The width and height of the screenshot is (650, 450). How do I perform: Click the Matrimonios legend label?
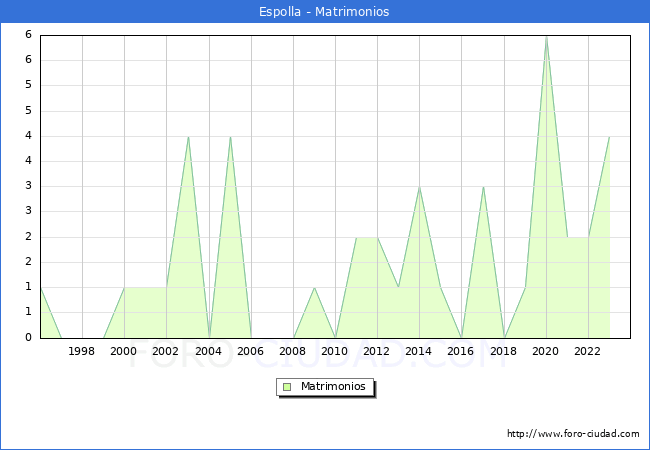(x=333, y=386)
